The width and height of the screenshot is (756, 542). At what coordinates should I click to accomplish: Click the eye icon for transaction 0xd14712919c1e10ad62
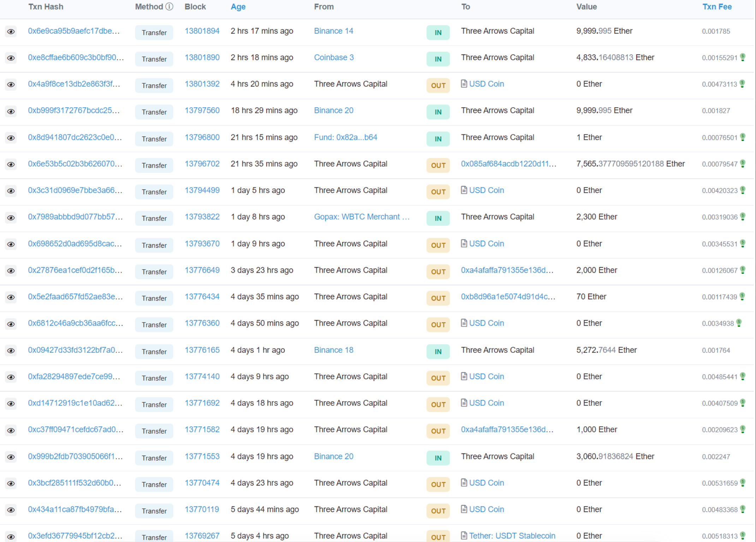point(11,404)
